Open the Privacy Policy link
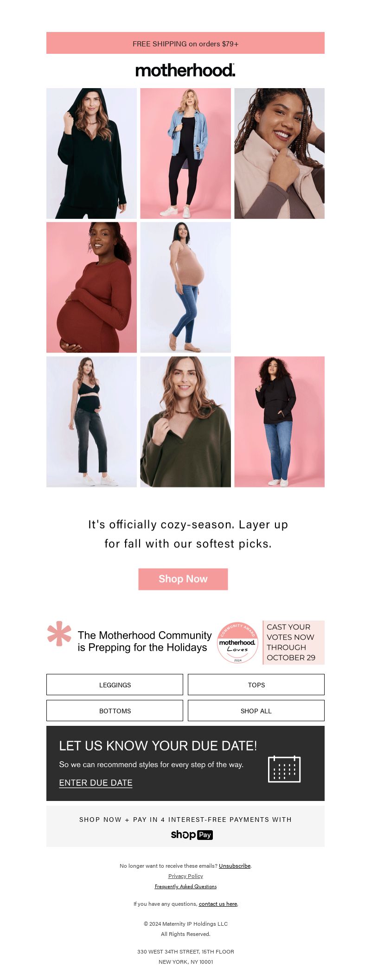 pyautogui.click(x=185, y=876)
